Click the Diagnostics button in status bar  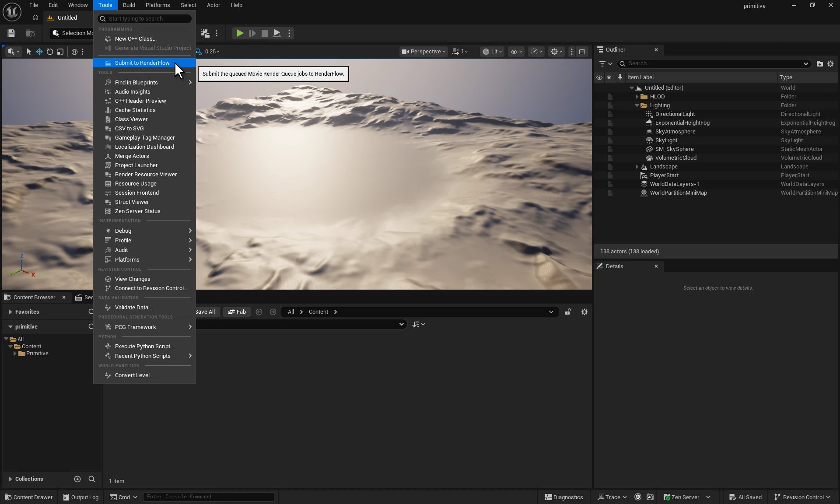564,497
